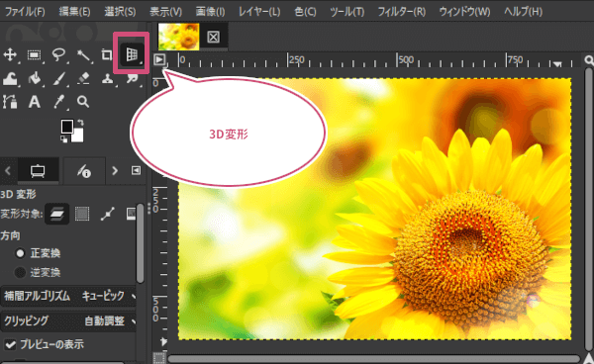Open the image menu button at ruler corner

click(x=159, y=59)
